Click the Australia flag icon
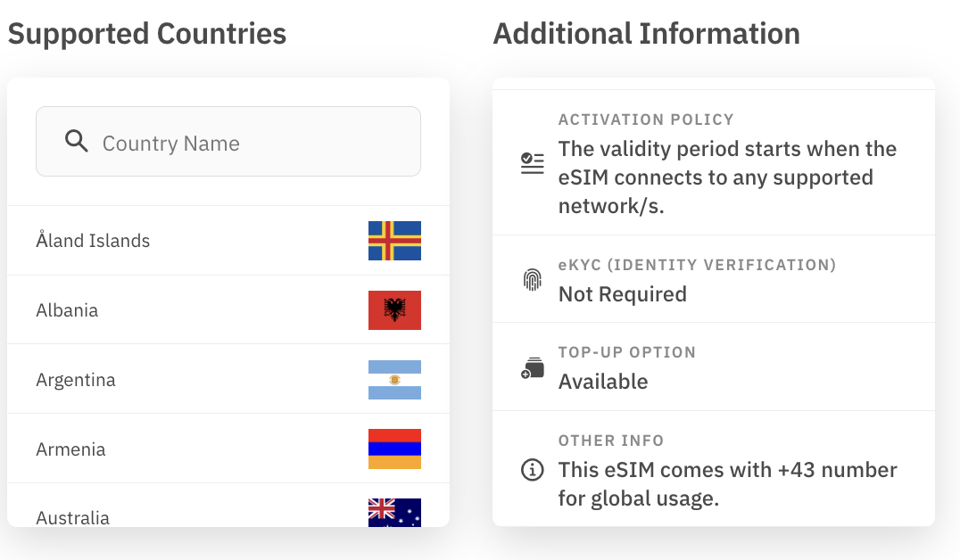The width and height of the screenshot is (960, 560). [x=394, y=513]
